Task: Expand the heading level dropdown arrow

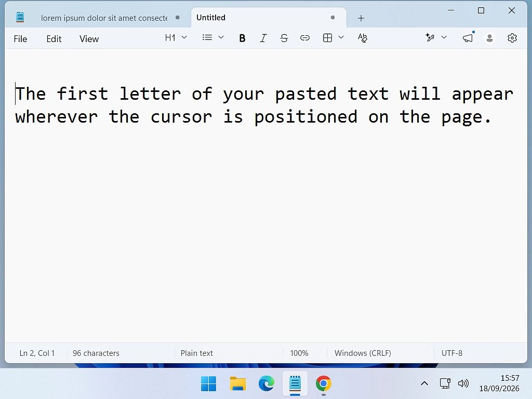Action: pos(184,37)
